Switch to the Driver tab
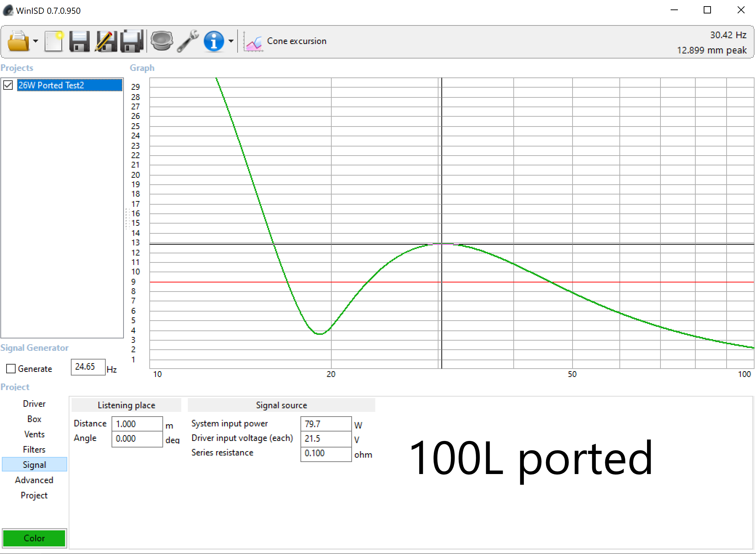The width and height of the screenshot is (756, 554). pos(34,404)
